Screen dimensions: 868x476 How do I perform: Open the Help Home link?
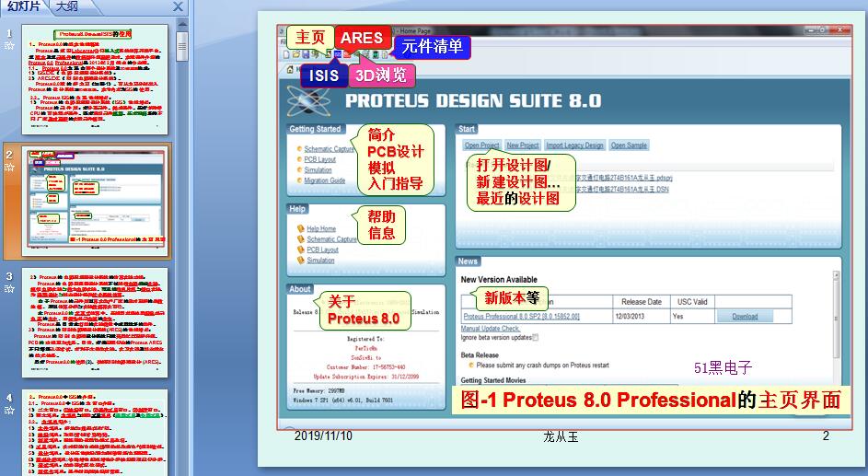coord(321,228)
